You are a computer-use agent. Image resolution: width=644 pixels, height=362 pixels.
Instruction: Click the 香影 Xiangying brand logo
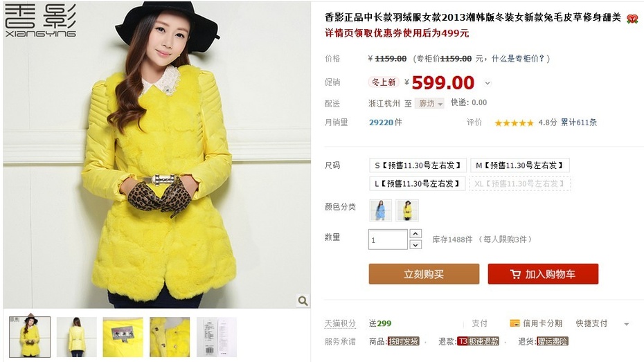[40, 21]
